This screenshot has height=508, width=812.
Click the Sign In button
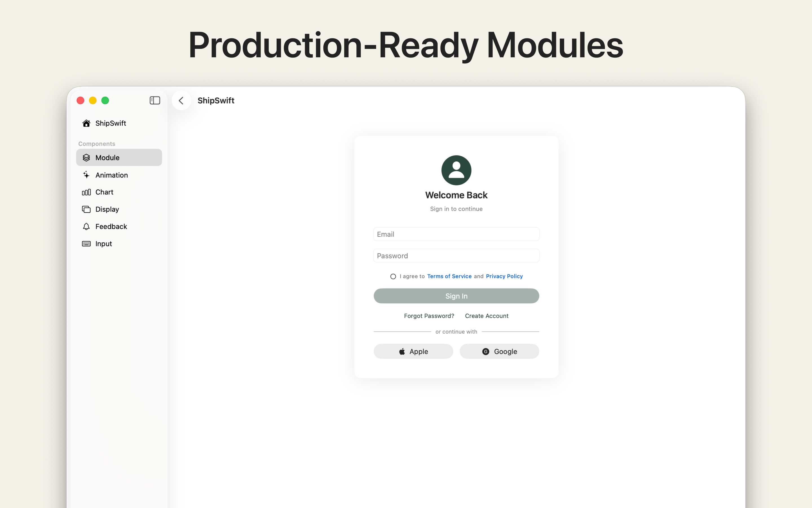click(x=456, y=296)
